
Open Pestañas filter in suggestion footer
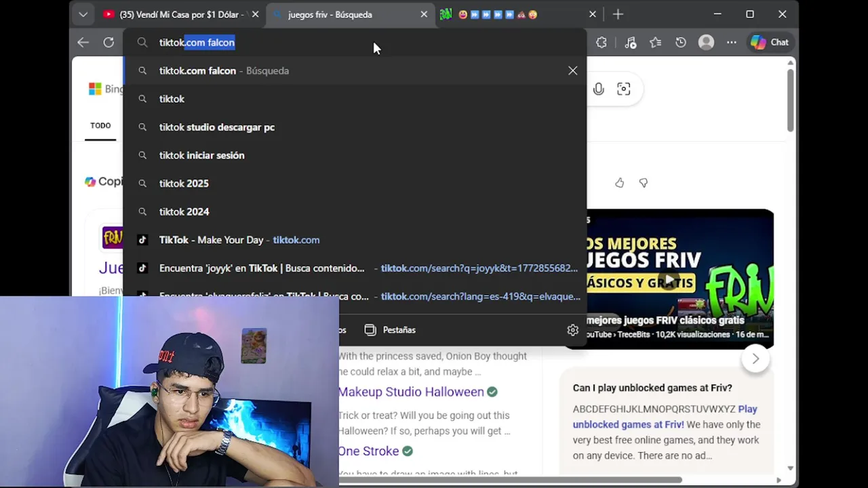(x=390, y=330)
